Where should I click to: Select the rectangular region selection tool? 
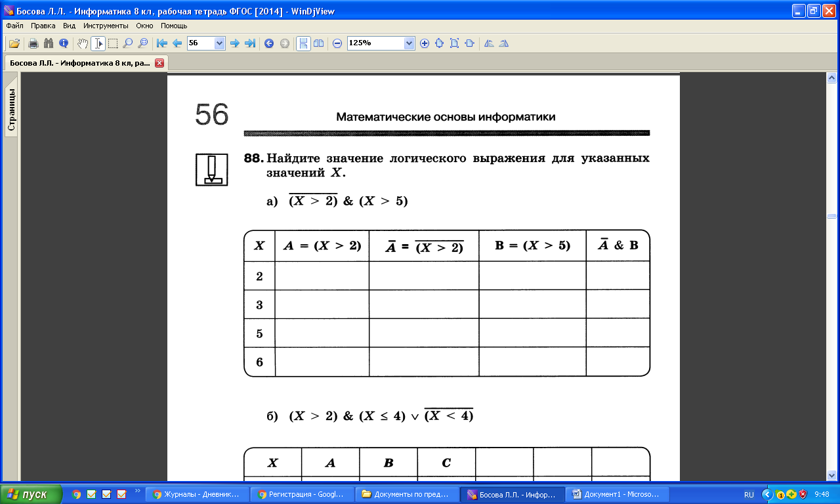pyautogui.click(x=113, y=43)
